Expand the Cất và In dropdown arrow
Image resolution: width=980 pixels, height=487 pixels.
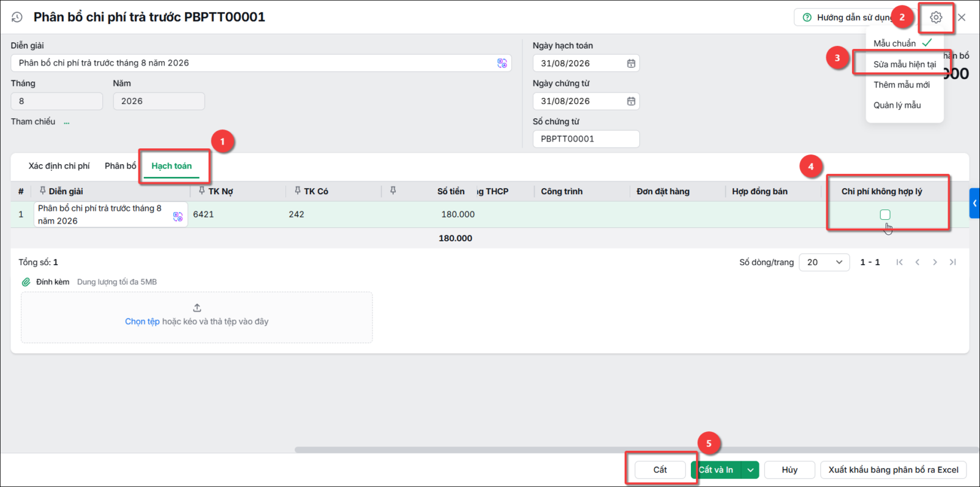pyautogui.click(x=750, y=470)
